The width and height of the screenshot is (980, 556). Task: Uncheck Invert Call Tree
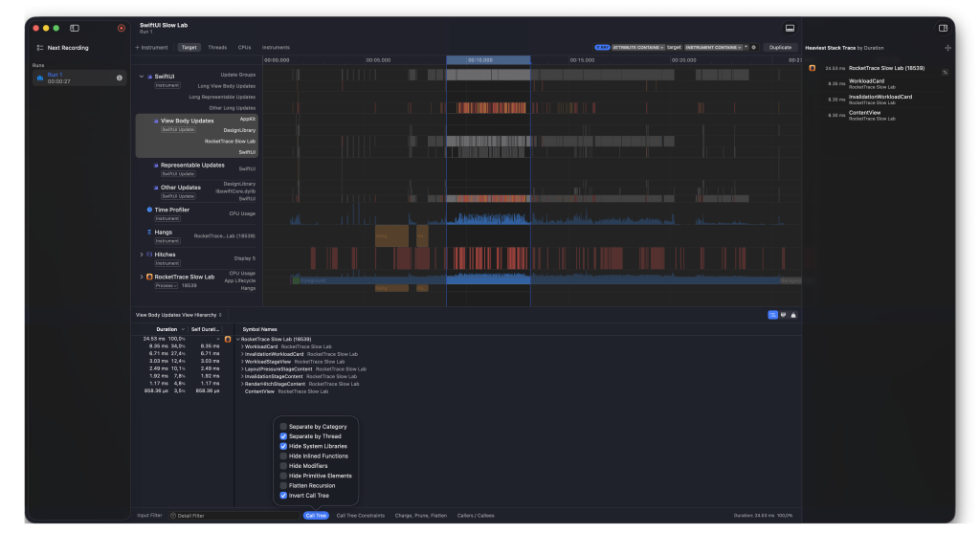pyautogui.click(x=283, y=496)
